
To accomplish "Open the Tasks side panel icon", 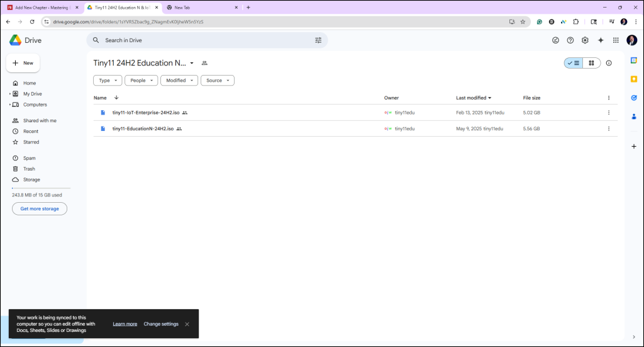I will (x=634, y=98).
